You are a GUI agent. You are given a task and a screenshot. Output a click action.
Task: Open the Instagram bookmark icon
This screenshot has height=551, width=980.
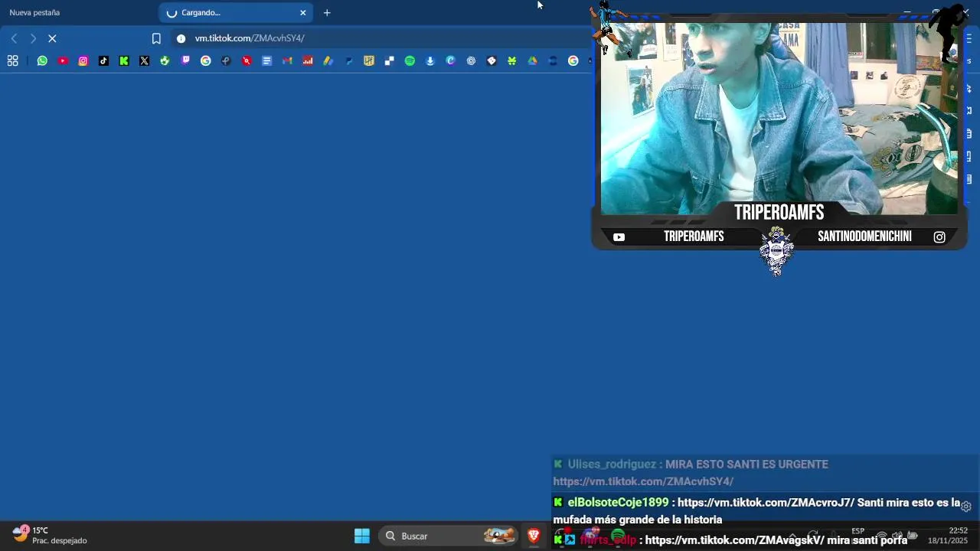tap(83, 61)
